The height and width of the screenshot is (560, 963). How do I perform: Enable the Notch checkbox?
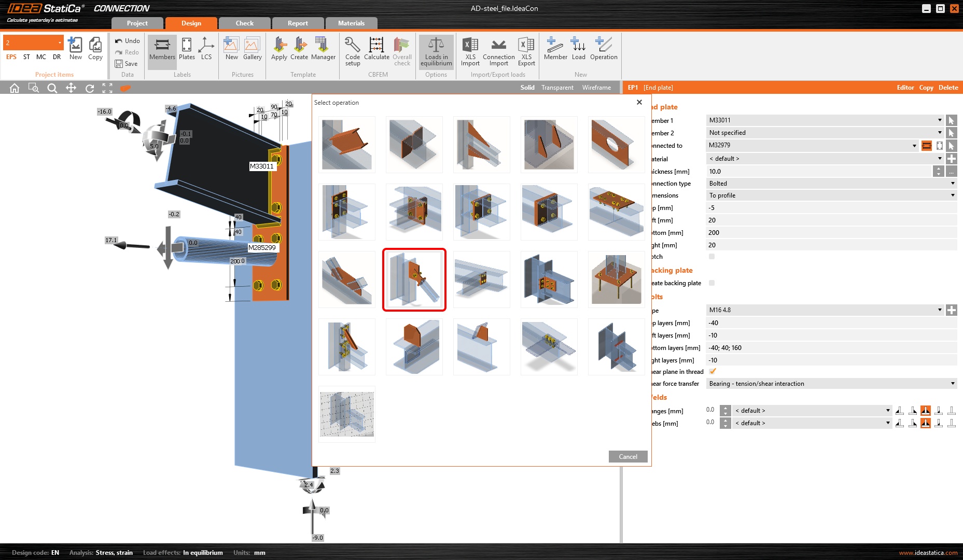pos(711,257)
